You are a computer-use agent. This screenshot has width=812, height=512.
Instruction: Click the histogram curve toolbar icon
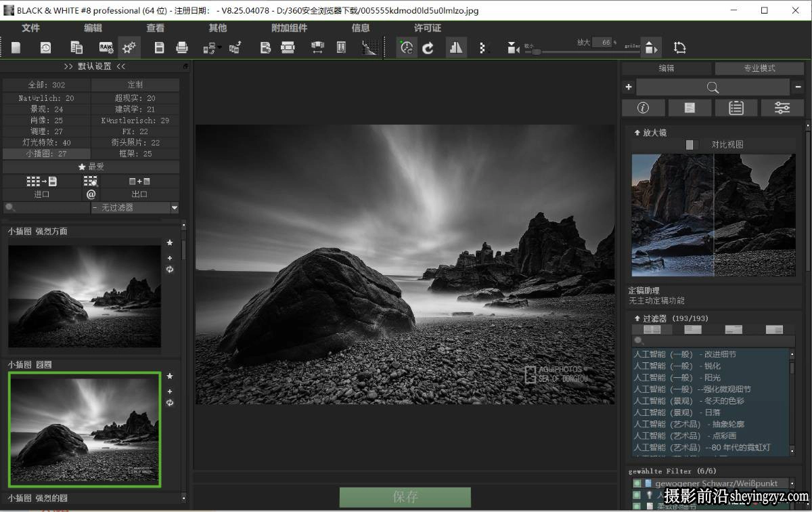coord(369,47)
